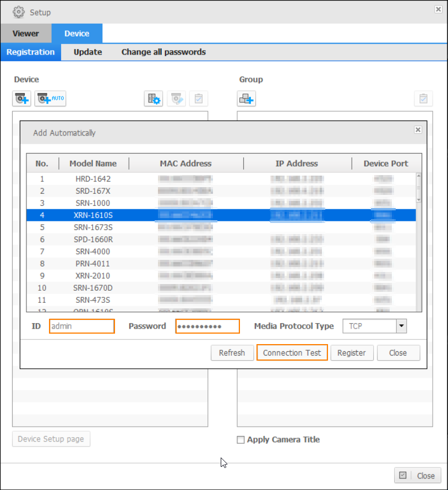Click the add group icon
The width and height of the screenshot is (448, 490).
(246, 99)
